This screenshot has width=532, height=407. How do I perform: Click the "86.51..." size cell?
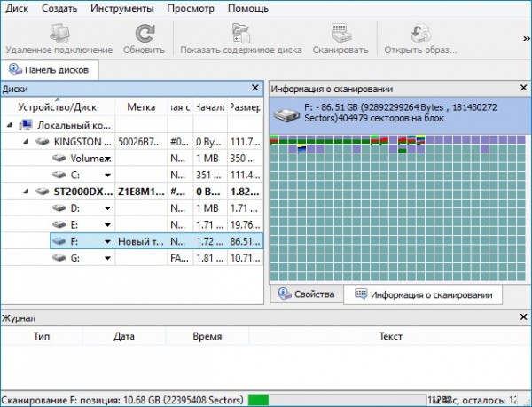tap(246, 241)
